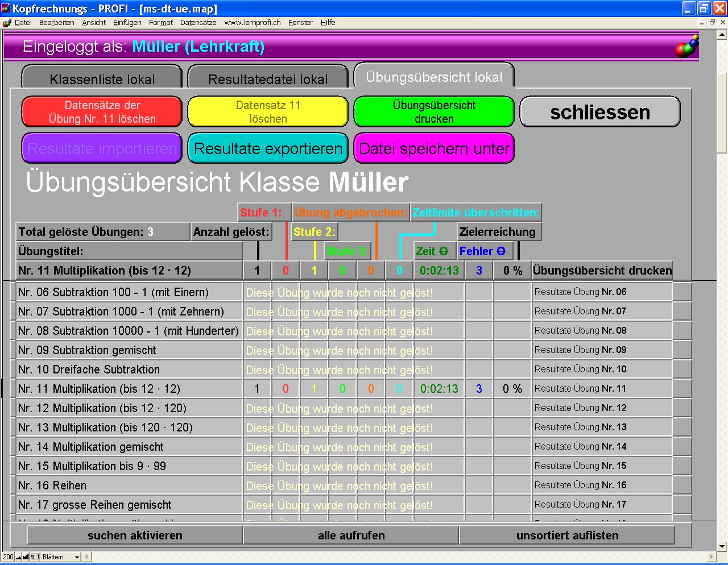
Task: Click the green Übungsübersicht drucken button
Action: pyautogui.click(x=434, y=111)
